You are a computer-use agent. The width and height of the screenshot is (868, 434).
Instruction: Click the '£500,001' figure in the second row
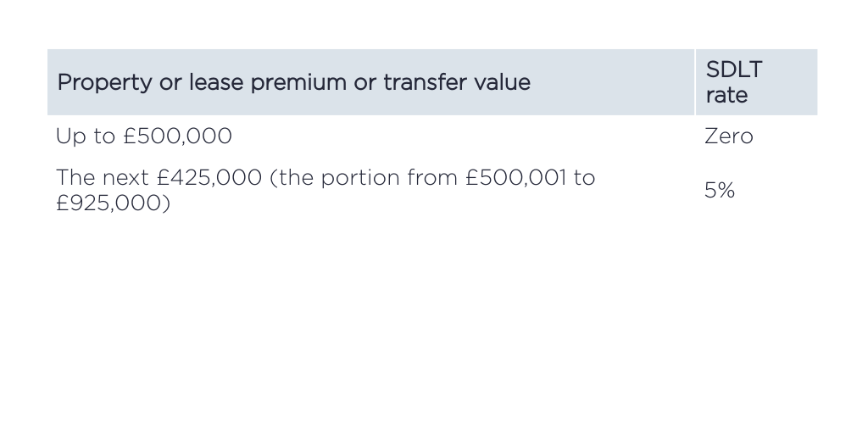coord(515,178)
